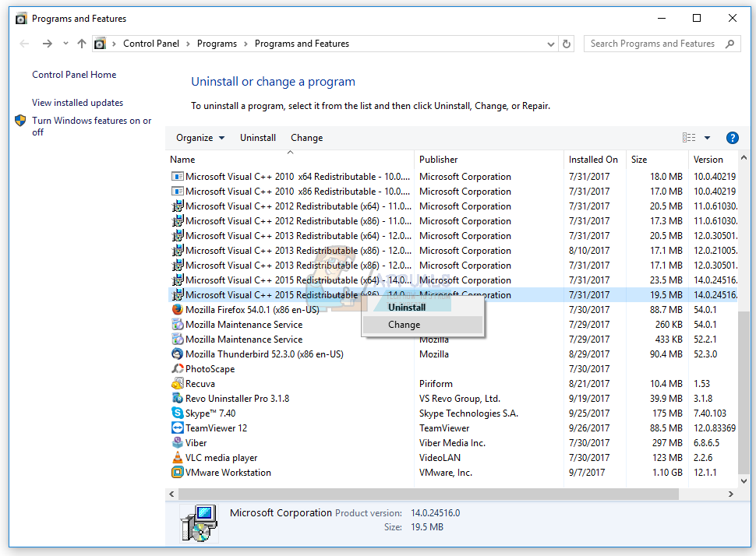Go forward with the forward arrow
Viewport: 756px width, 556px height.
pos(48,44)
